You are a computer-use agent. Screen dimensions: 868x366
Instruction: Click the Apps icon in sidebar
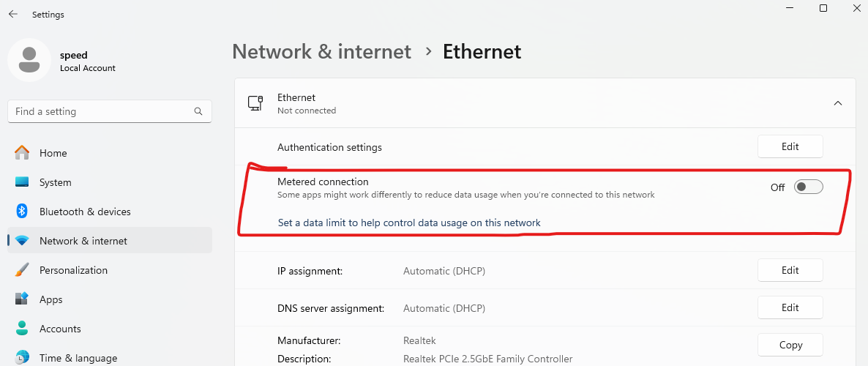click(22, 299)
